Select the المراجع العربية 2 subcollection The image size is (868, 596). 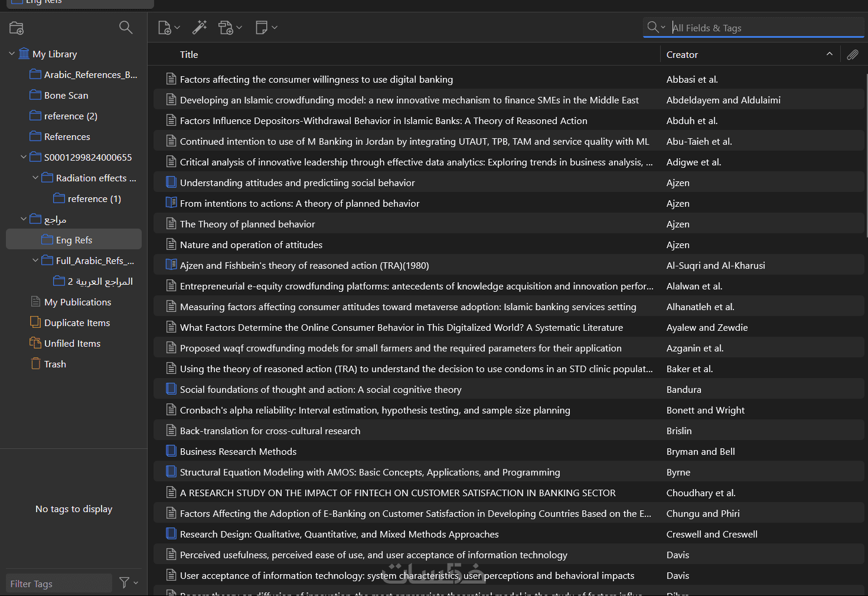pos(100,281)
